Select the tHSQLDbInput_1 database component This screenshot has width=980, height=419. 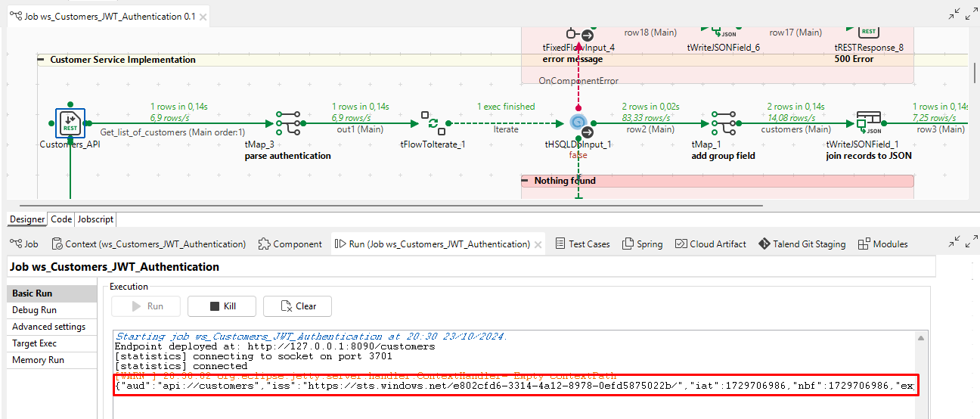click(x=578, y=123)
